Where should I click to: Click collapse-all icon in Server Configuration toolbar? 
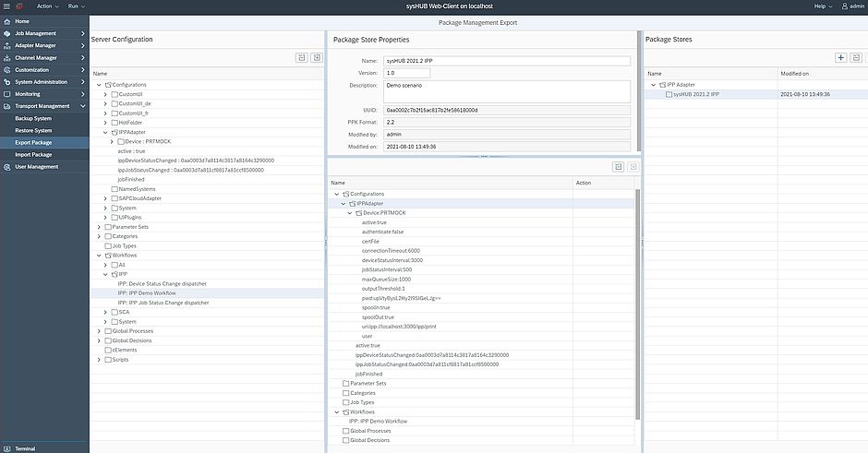click(x=302, y=57)
